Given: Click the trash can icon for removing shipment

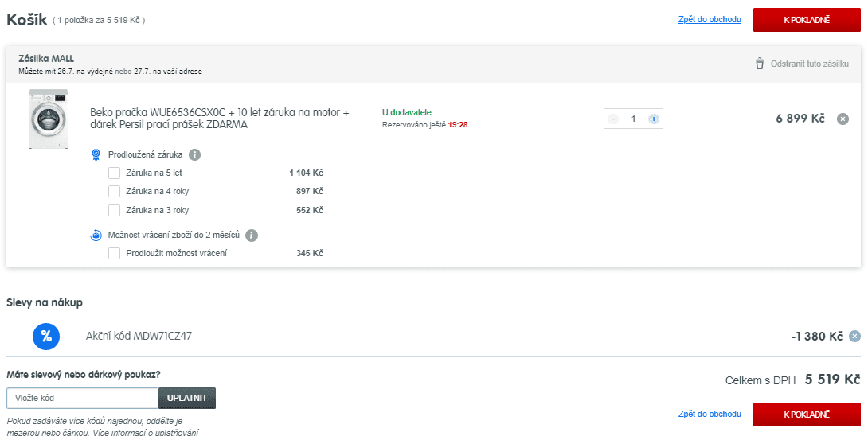Looking at the screenshot, I should click(x=760, y=64).
